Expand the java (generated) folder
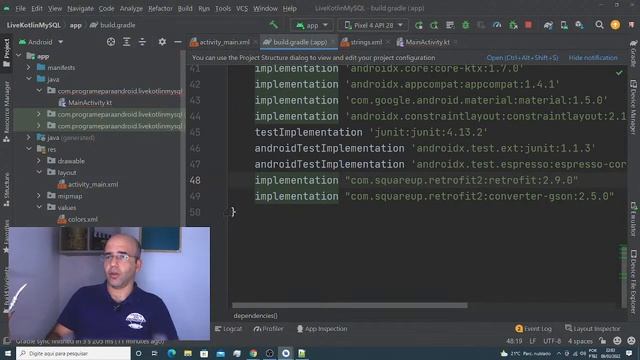Viewport: 640px width, 360px height. point(29,138)
